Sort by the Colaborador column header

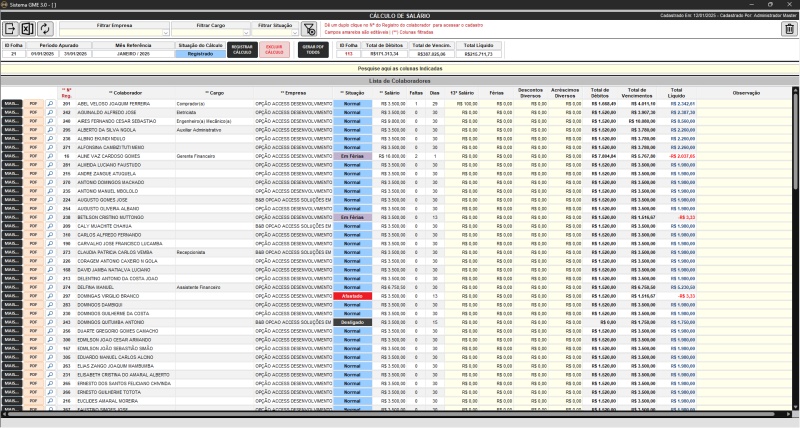tap(125, 92)
